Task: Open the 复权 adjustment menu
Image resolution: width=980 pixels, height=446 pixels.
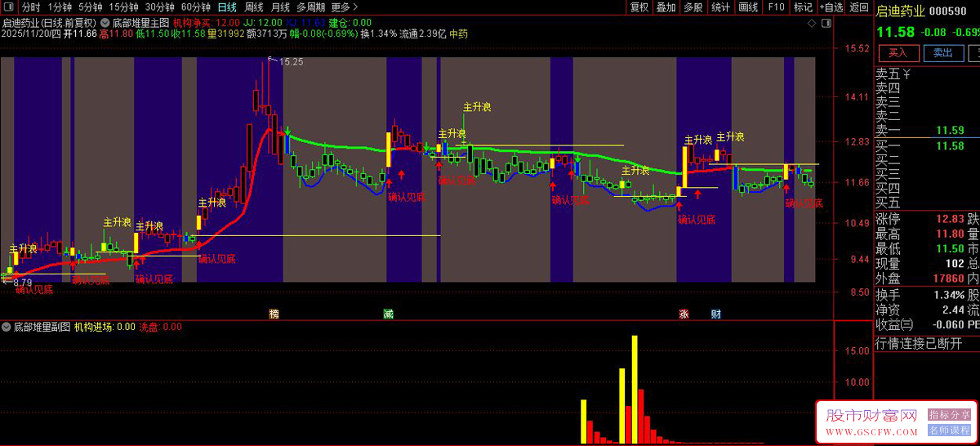Action: (x=639, y=7)
